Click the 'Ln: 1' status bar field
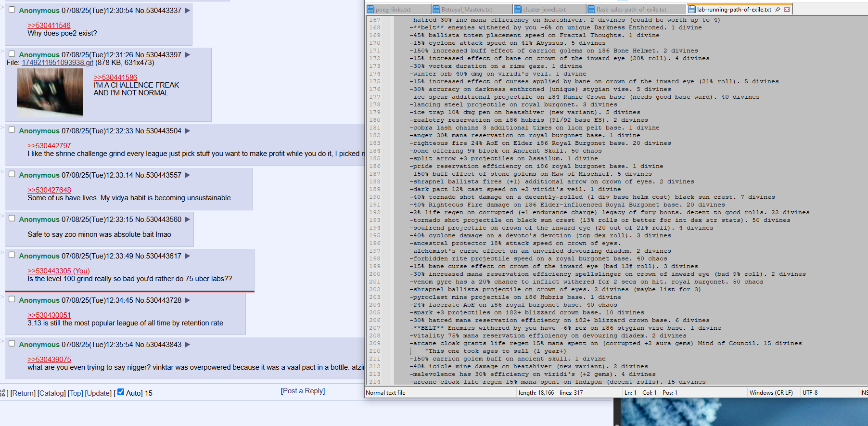The image size is (868, 426). pyautogui.click(x=630, y=393)
